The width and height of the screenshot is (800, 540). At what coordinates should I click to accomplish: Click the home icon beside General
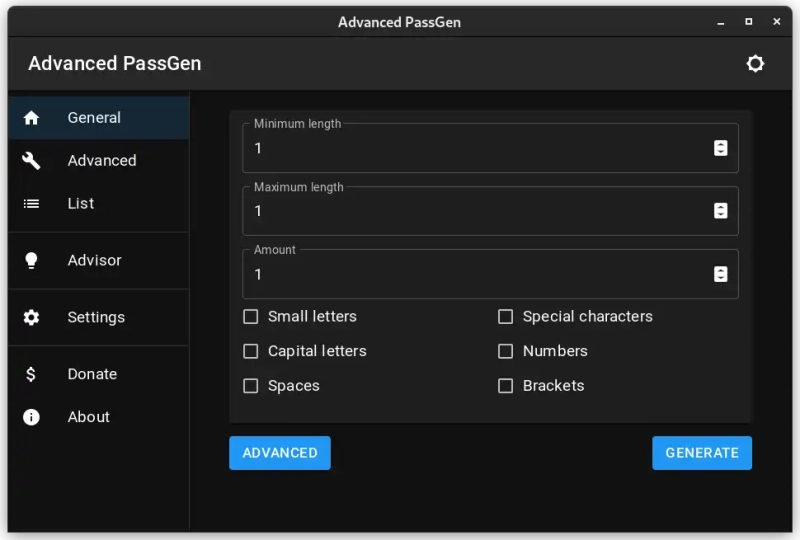pos(31,118)
